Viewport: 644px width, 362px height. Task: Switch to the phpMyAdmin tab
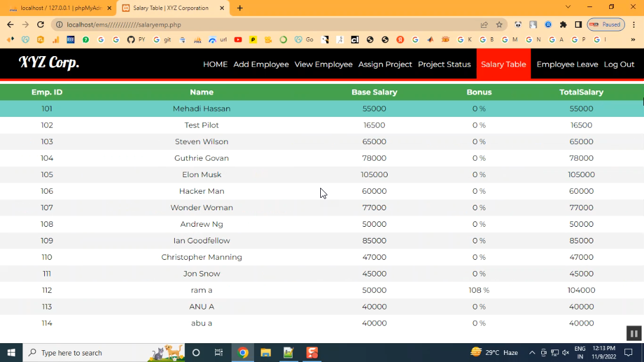58,8
